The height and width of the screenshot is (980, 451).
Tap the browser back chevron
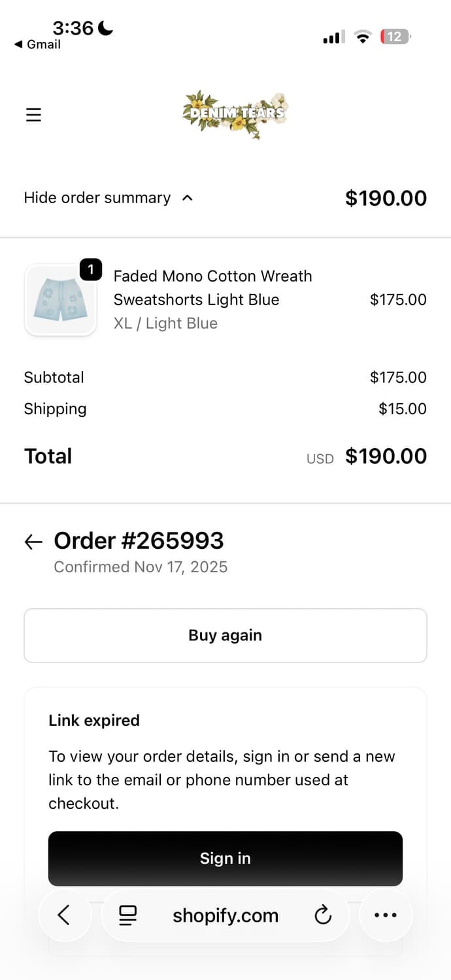click(x=64, y=915)
